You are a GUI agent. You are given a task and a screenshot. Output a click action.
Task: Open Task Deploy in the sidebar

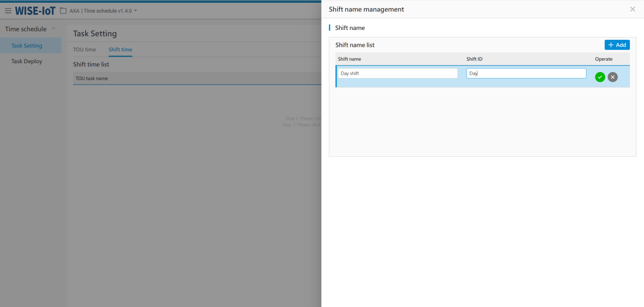click(27, 61)
